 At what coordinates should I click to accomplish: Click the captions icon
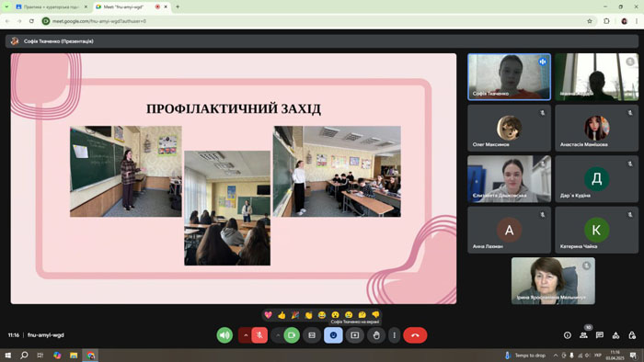pyautogui.click(x=312, y=335)
